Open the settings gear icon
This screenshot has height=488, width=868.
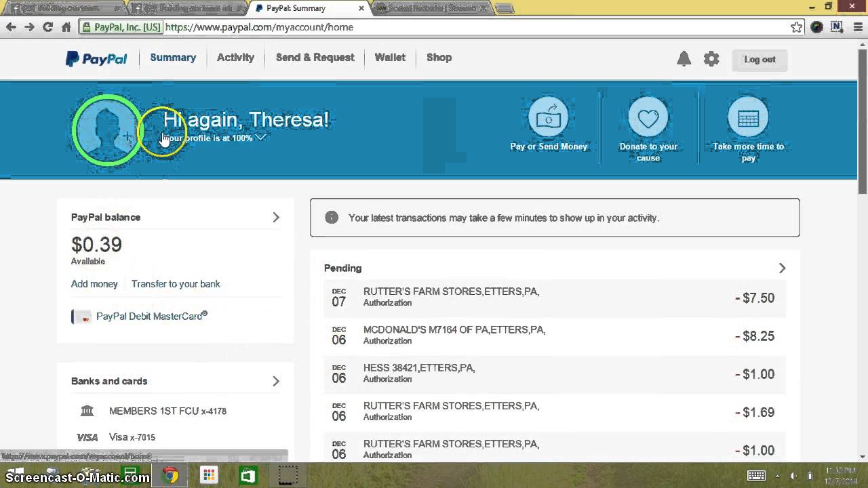pyautogui.click(x=711, y=59)
